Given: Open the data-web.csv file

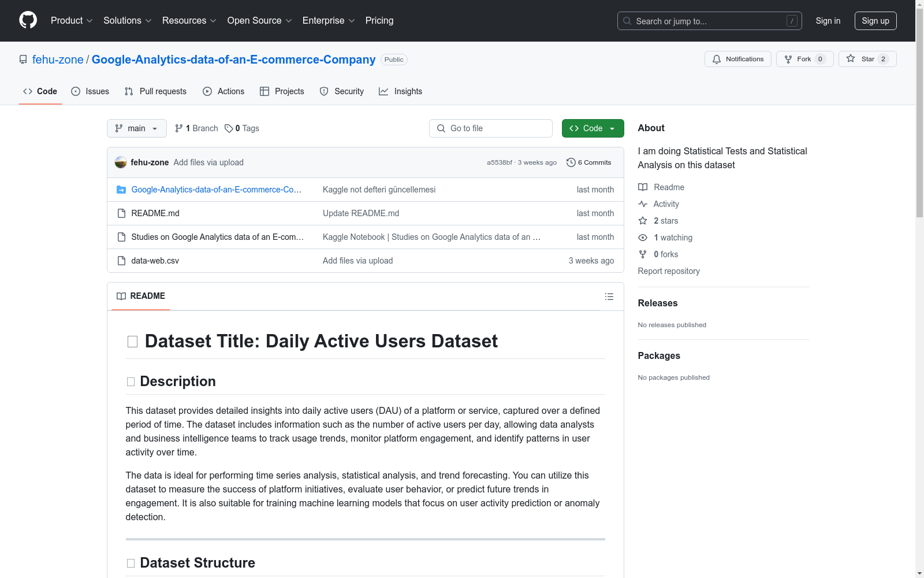Looking at the screenshot, I should pos(155,261).
